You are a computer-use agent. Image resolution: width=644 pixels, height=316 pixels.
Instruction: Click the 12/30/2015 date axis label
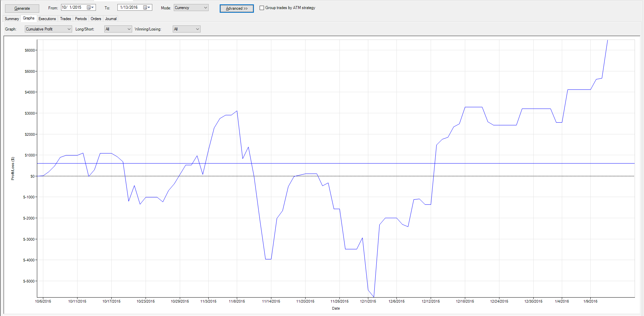pos(534,301)
